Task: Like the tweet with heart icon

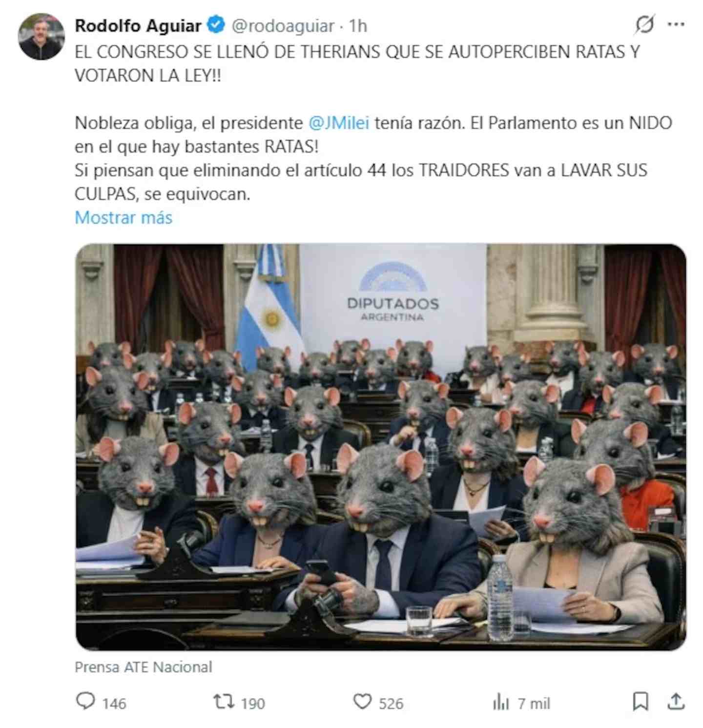Action: coord(362,702)
